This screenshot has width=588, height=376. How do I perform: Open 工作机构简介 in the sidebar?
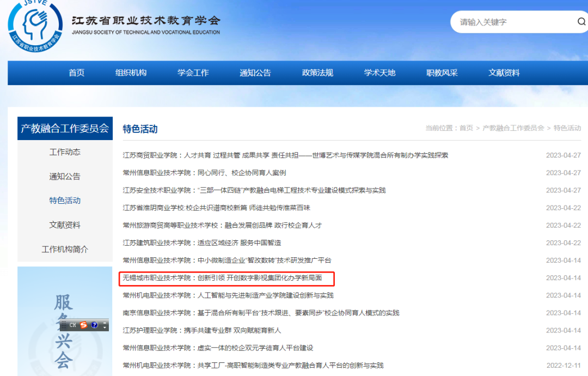pos(65,249)
